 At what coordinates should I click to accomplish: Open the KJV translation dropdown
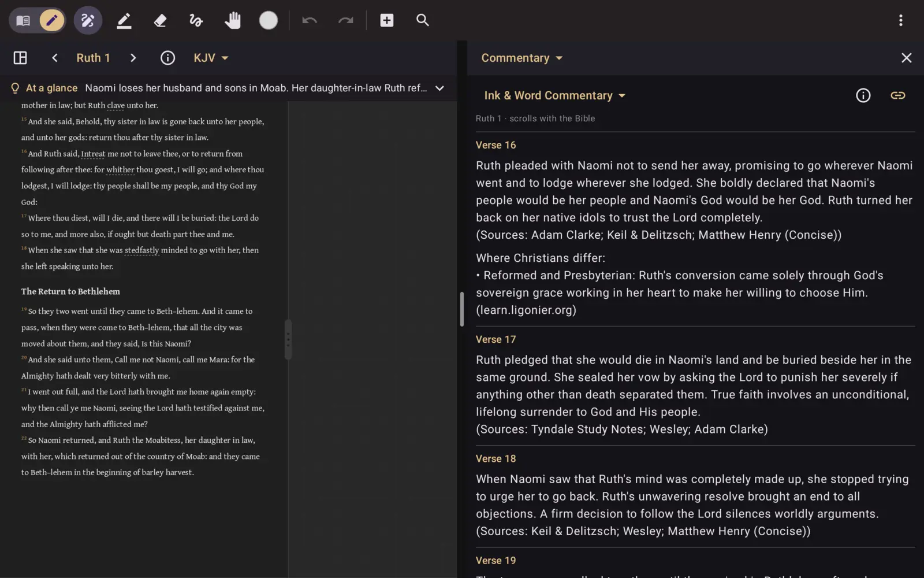click(211, 58)
